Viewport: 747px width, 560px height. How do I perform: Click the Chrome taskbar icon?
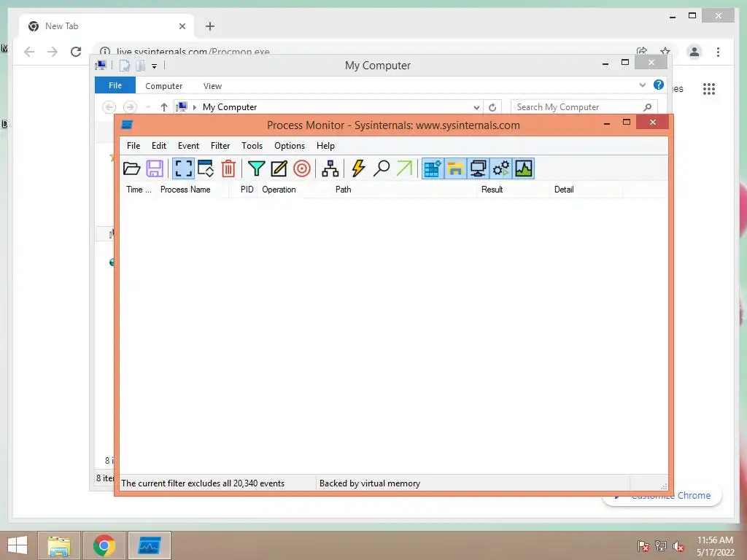(104, 545)
